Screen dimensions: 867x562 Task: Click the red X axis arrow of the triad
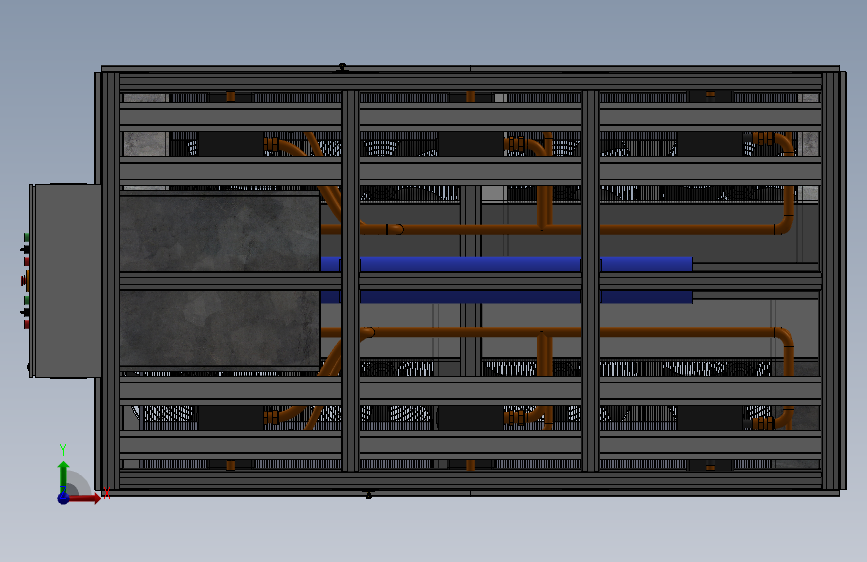click(86, 498)
